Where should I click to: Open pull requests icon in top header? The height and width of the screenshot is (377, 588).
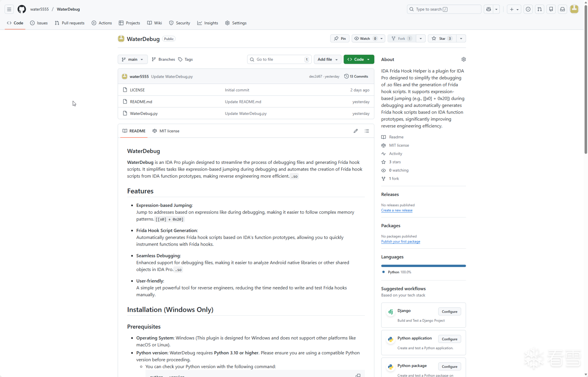539,9
